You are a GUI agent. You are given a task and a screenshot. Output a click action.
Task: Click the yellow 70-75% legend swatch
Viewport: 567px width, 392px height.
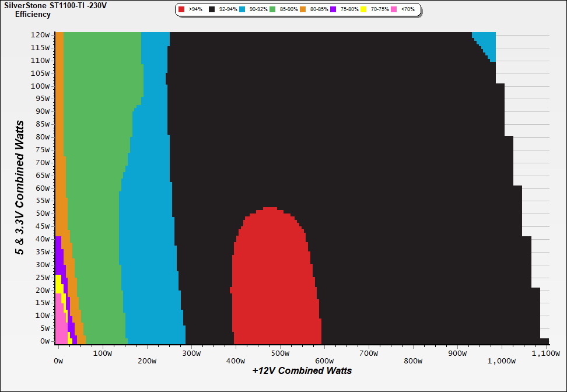point(363,10)
